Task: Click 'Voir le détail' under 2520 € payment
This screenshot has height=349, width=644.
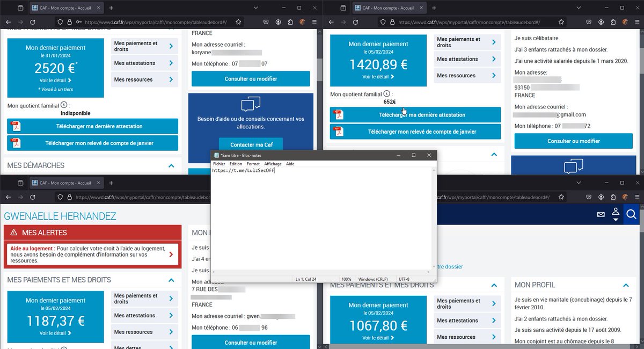Action: click(55, 81)
